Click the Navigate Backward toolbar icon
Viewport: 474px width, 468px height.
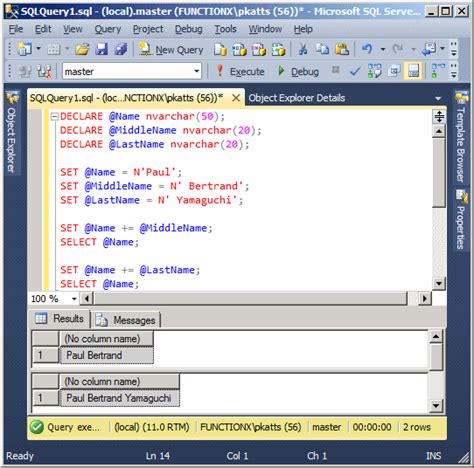428,49
